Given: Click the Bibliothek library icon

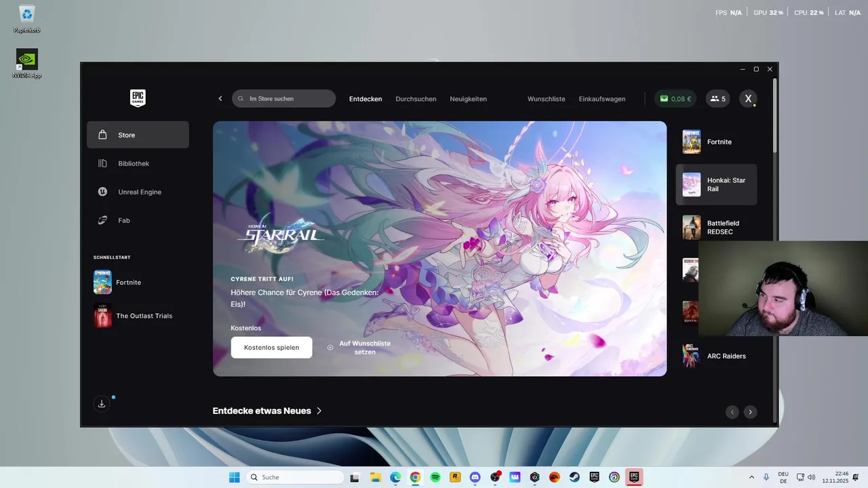Looking at the screenshot, I should click(102, 163).
